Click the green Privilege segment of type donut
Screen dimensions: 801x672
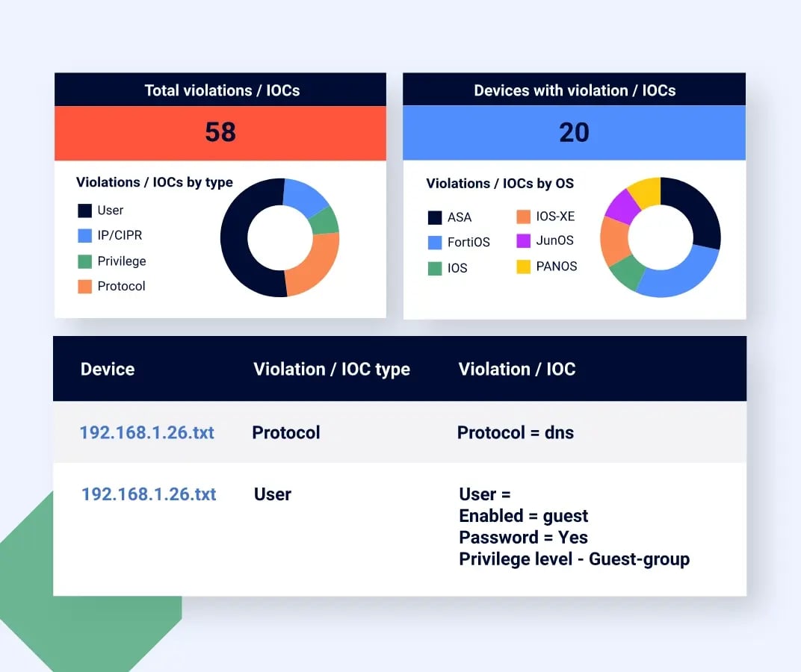(x=325, y=220)
